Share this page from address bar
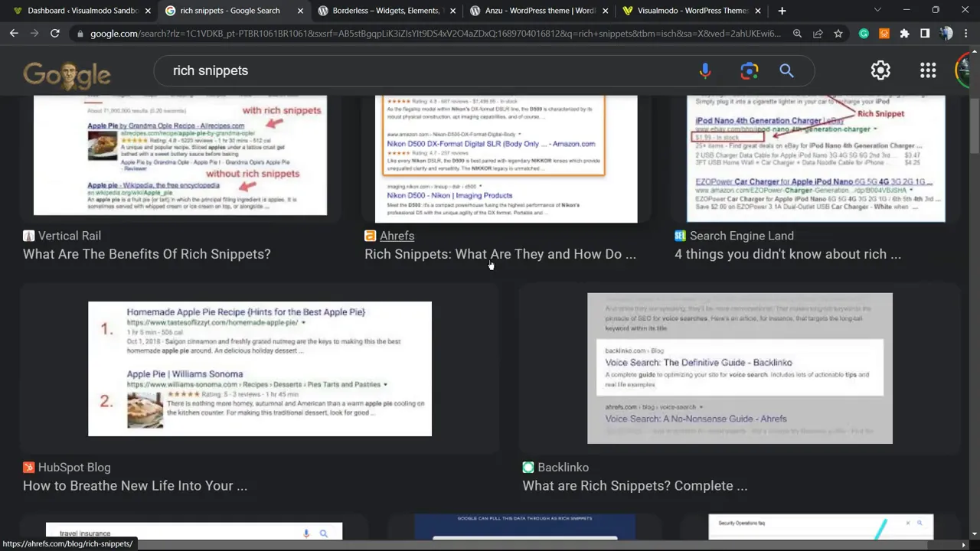Viewport: 980px width, 551px height. point(818,34)
